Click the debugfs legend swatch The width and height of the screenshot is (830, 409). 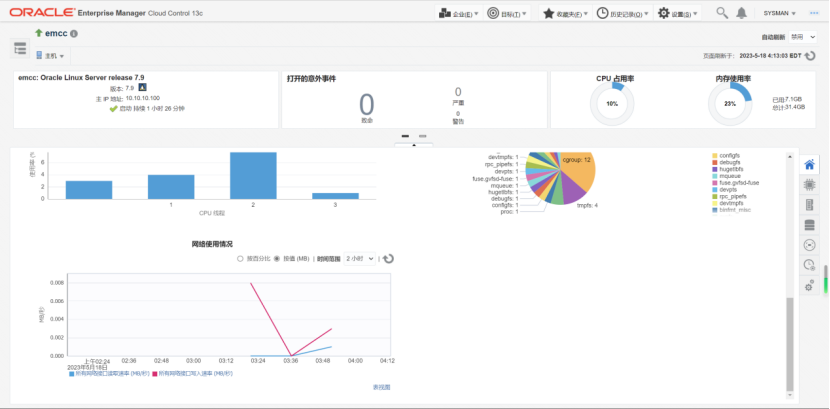click(x=715, y=162)
